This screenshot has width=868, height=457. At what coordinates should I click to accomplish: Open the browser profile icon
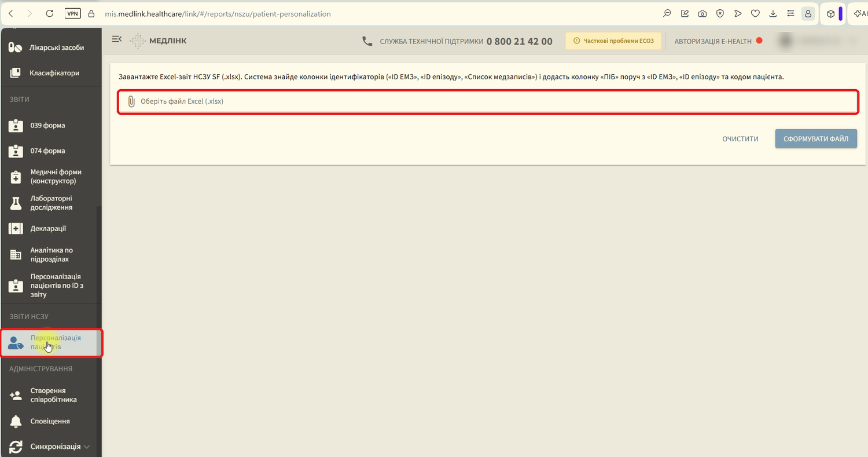[808, 13]
